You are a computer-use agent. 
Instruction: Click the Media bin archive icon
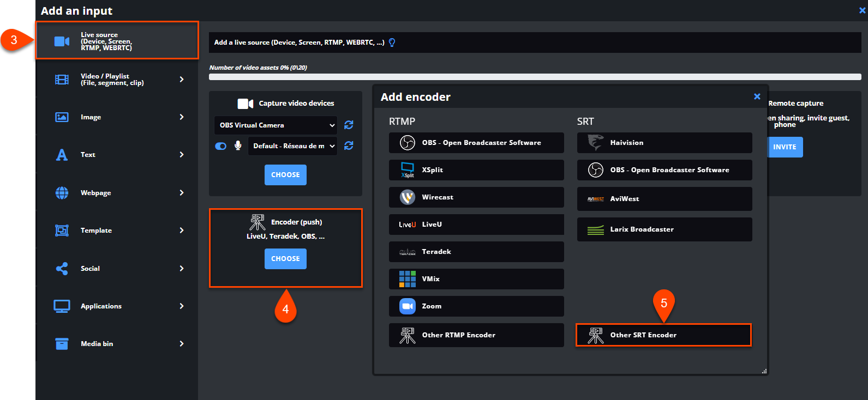tap(62, 344)
